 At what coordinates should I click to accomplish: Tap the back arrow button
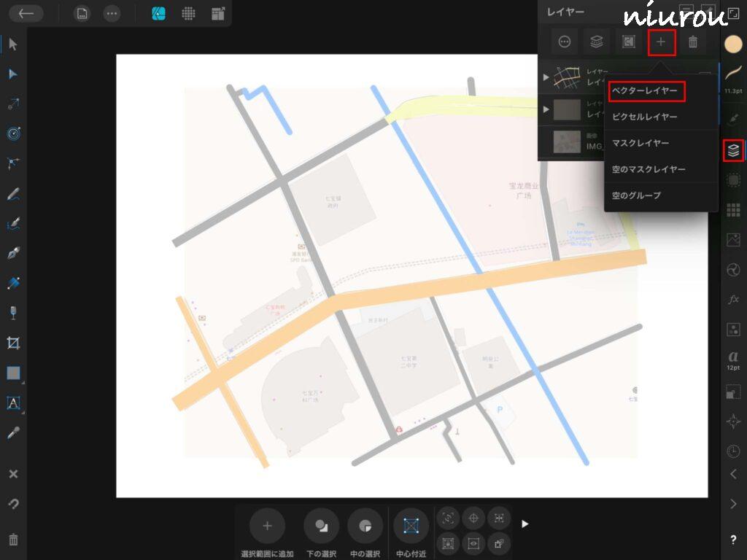(x=26, y=14)
